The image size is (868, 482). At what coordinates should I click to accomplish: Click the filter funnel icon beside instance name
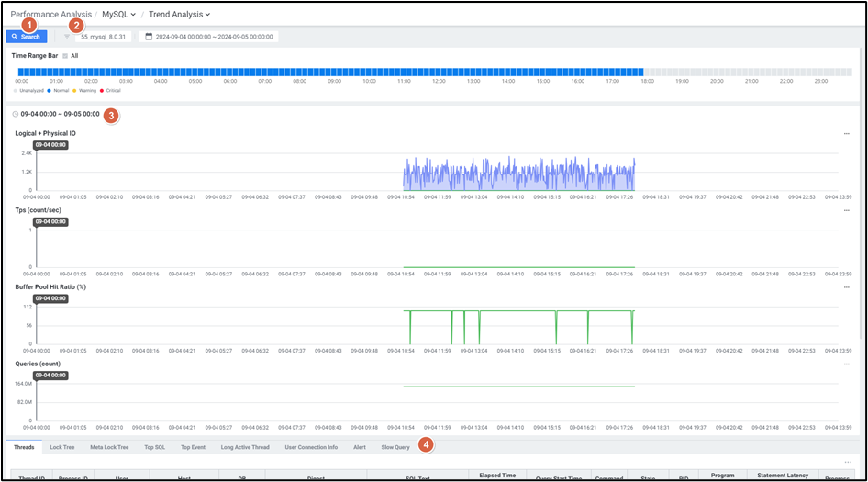click(67, 37)
